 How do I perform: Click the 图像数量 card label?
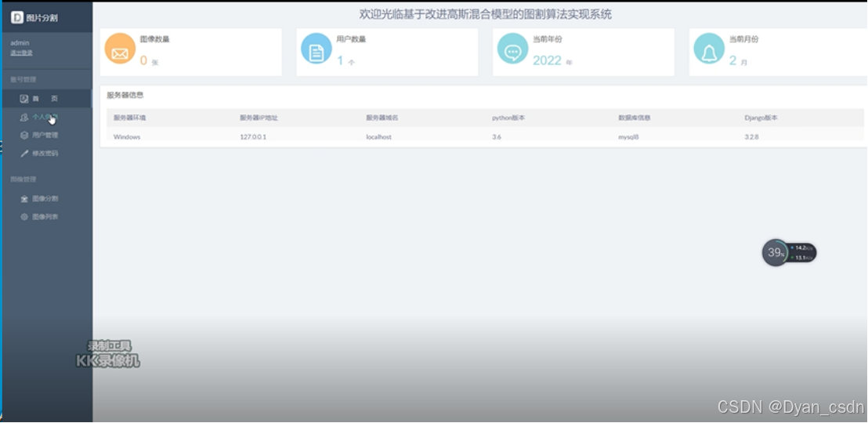[x=154, y=39]
